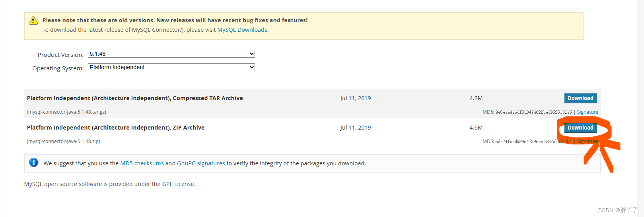Open the MySQL Downloads link
The width and height of the screenshot is (644, 217).
coord(242,30)
